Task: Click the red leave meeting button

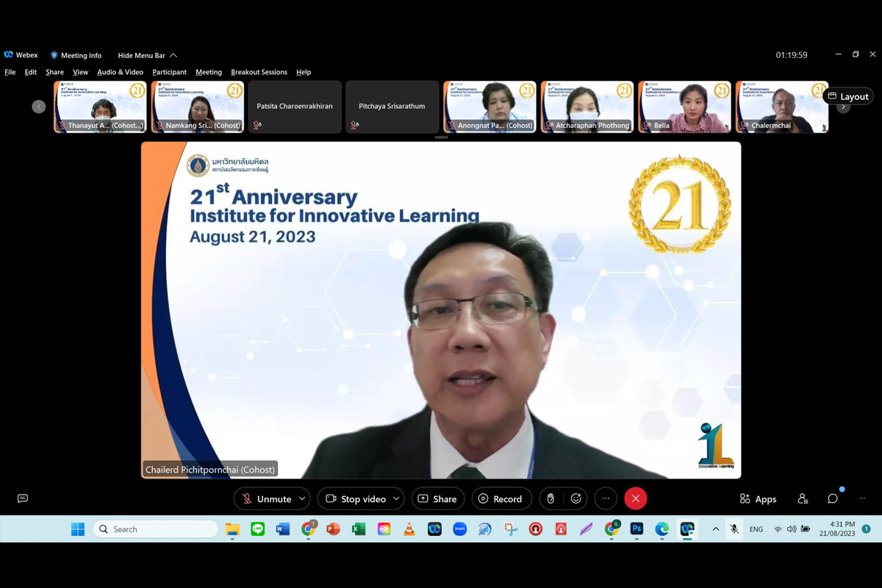Action: click(x=636, y=498)
